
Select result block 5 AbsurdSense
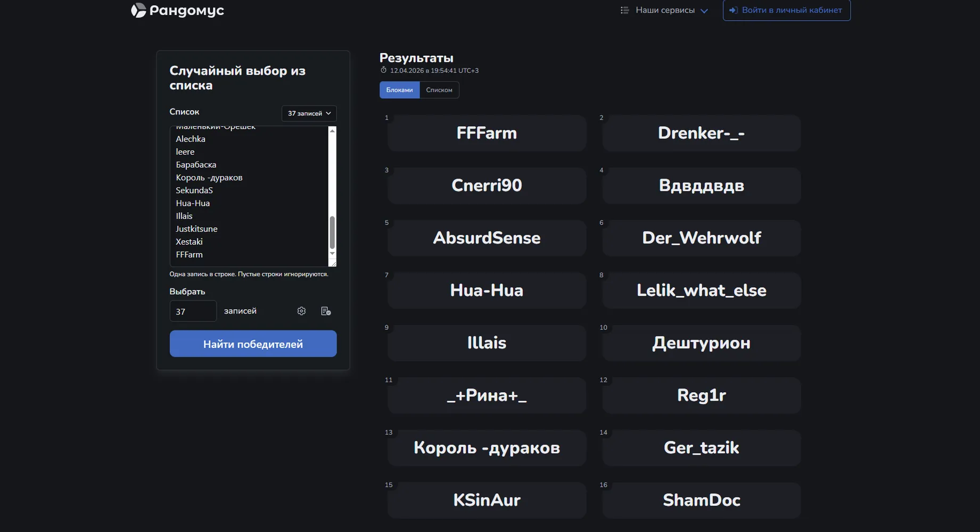pyautogui.click(x=487, y=238)
